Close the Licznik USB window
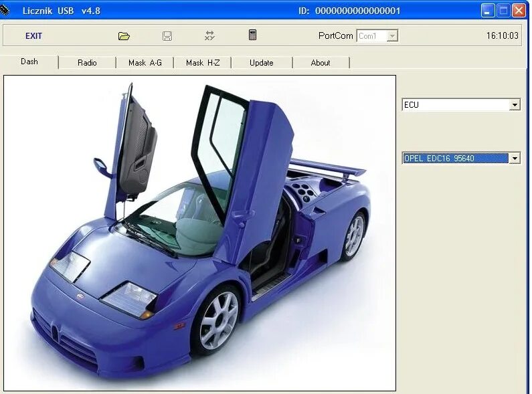532x394 pixels. [519, 11]
